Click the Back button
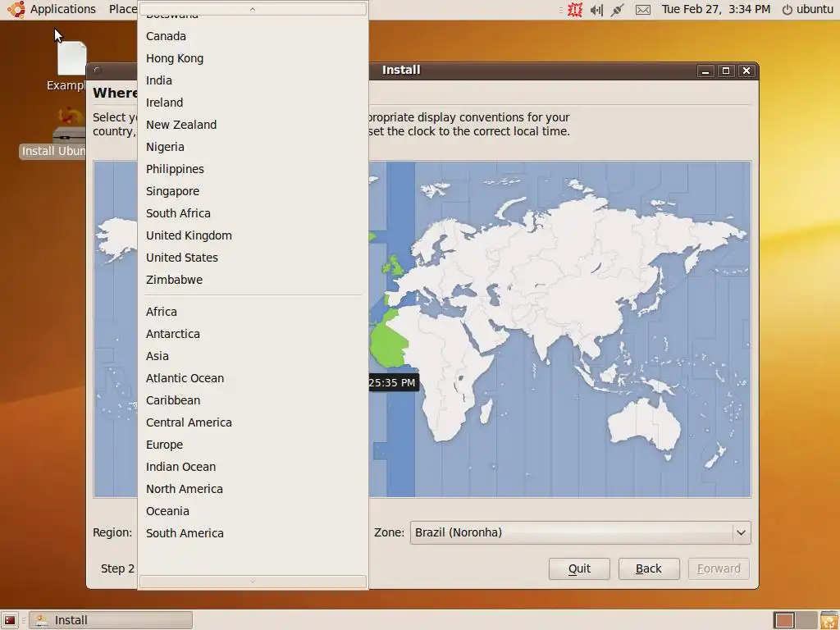This screenshot has height=630, width=840. pos(649,568)
